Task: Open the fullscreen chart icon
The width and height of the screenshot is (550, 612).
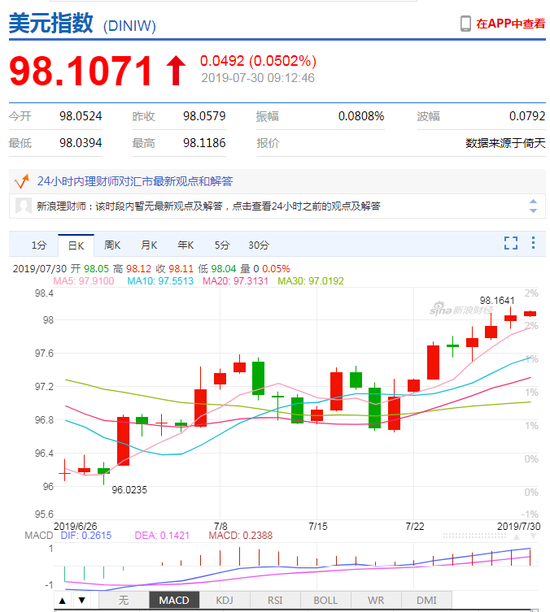Action: click(511, 243)
